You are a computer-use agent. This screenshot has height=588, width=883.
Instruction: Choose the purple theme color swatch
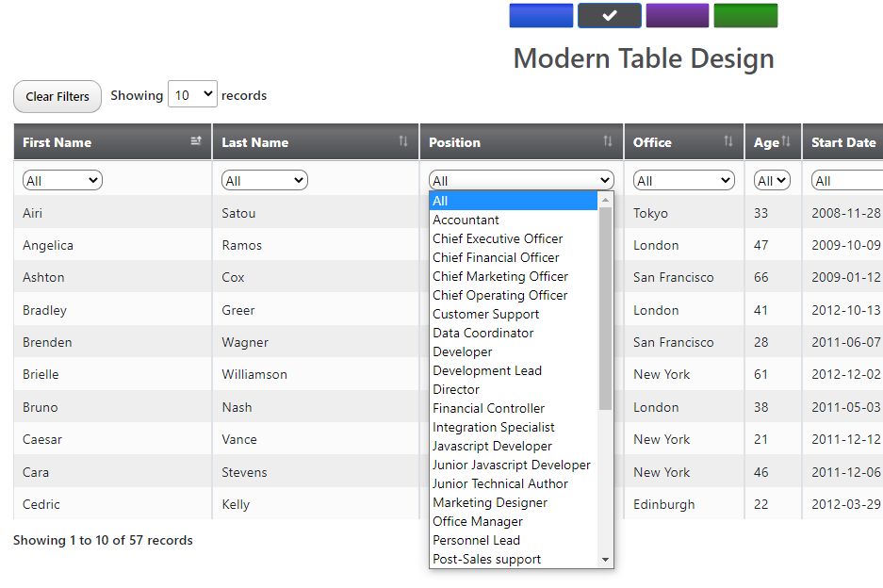(677, 16)
